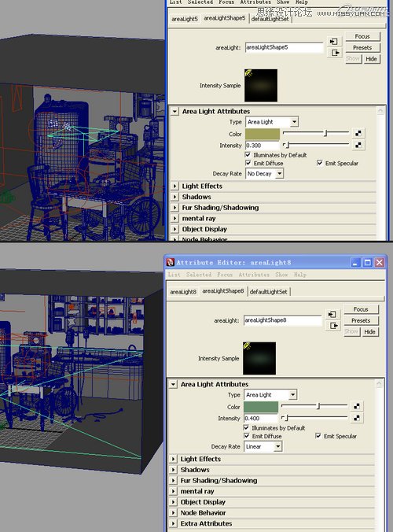Toggle Emit Diffuse checkbox in areaLight8 editor

[246, 436]
